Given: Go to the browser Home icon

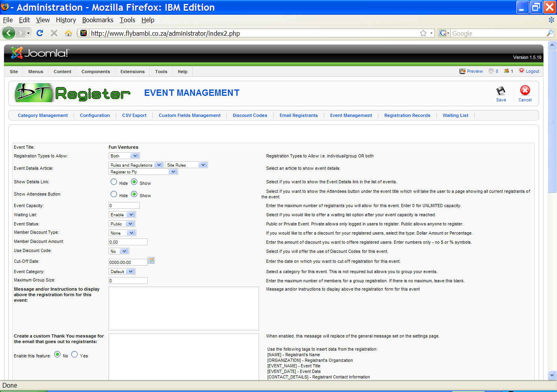Looking at the screenshot, I should point(68,33).
